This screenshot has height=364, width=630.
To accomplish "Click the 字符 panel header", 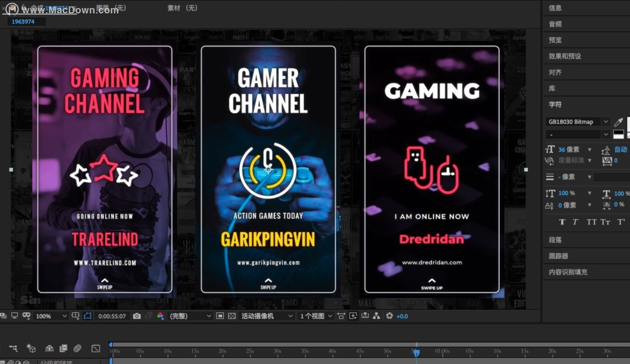I will click(555, 105).
